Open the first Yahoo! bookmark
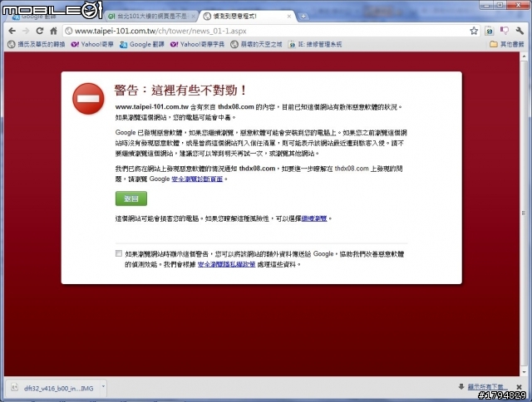Image resolution: width=532 pixels, height=402 pixels. [x=92, y=44]
